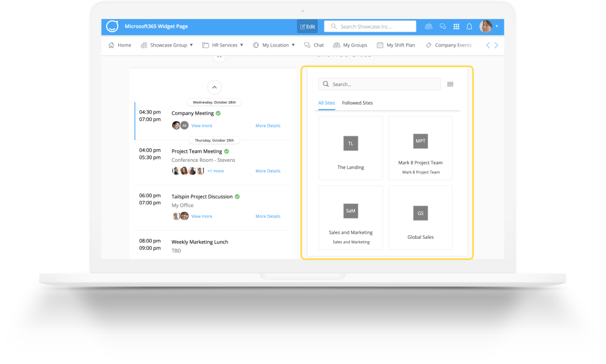Switch to the Followed Sites tab
Screen dimensions: 606x364
click(x=357, y=103)
